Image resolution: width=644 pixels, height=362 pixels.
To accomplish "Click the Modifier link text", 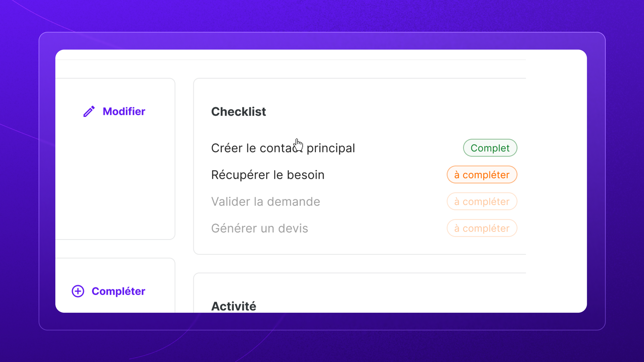I will [124, 111].
